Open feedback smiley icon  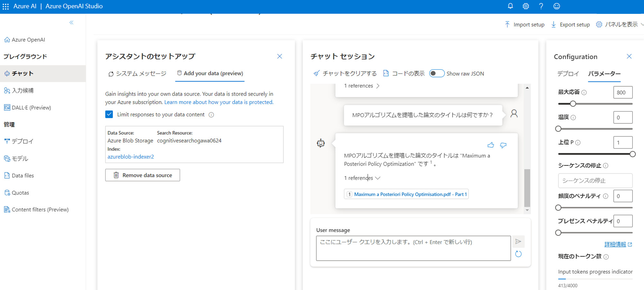coord(557,6)
